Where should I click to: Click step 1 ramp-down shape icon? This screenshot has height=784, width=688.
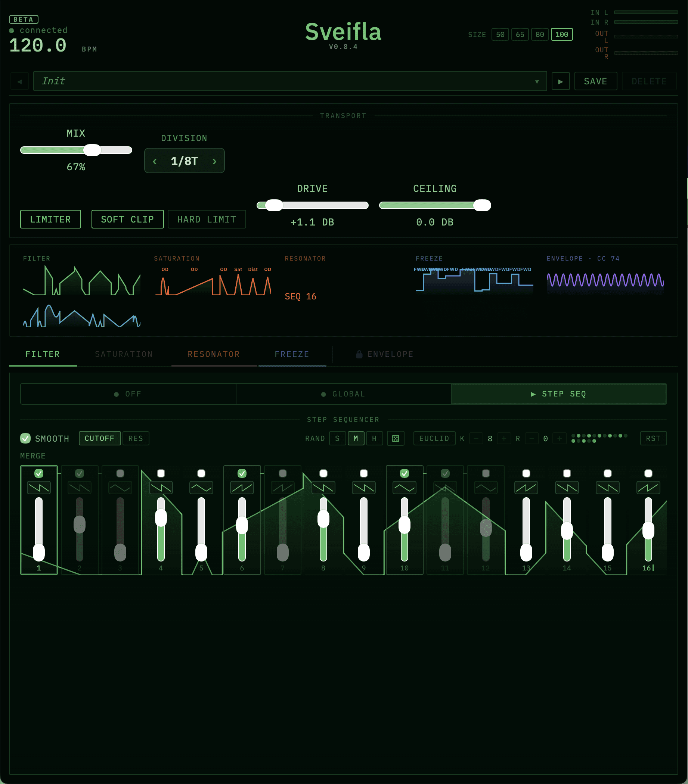(39, 488)
